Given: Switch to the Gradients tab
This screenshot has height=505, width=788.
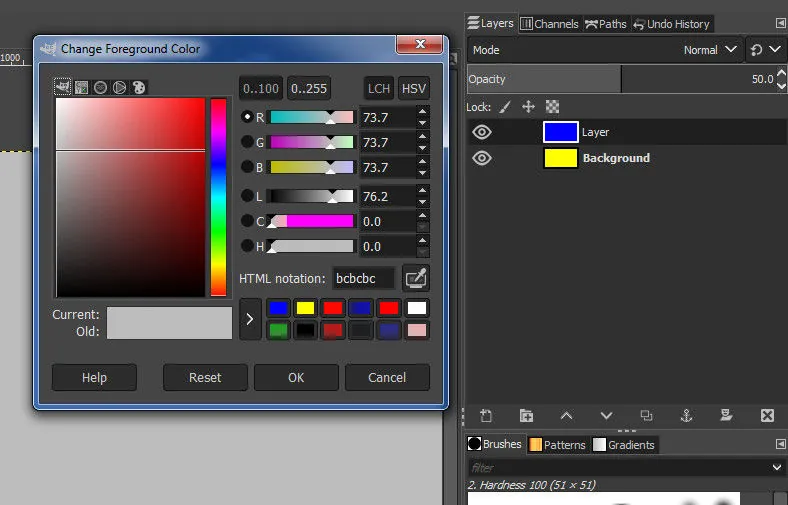Looking at the screenshot, I should point(624,445).
